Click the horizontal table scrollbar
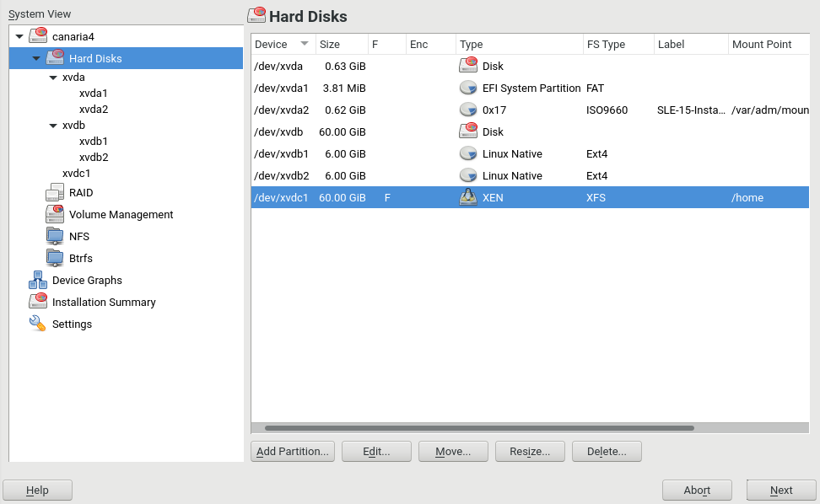Viewport: 820px width, 504px height. (x=479, y=428)
